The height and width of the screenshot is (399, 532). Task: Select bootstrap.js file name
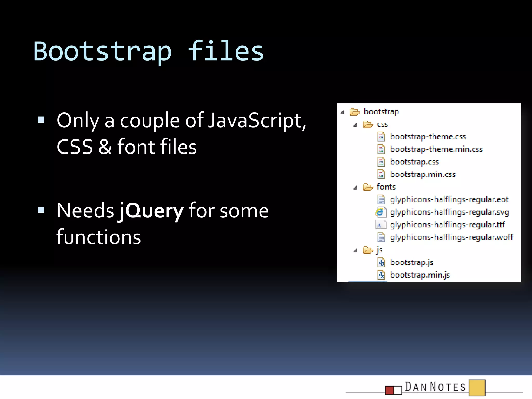(x=412, y=263)
